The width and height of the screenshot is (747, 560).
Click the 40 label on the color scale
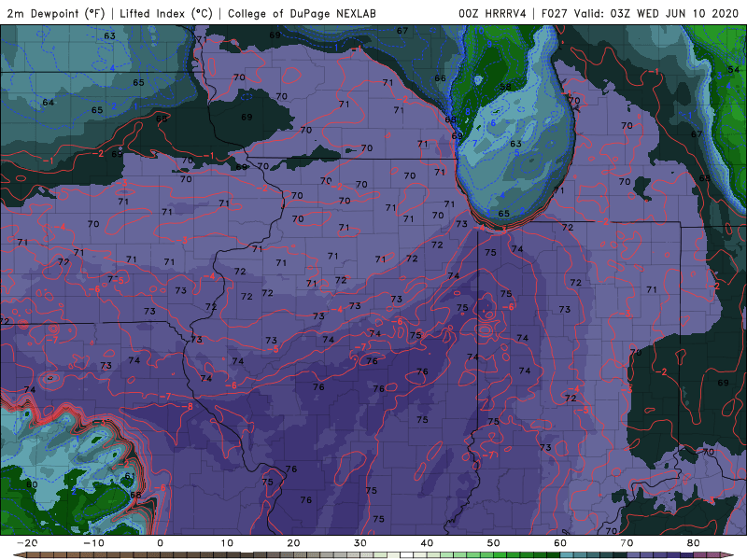coord(427,543)
